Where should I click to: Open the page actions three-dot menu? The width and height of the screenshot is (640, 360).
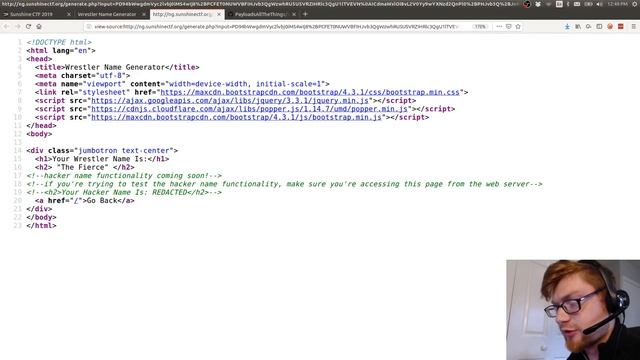(499, 27)
